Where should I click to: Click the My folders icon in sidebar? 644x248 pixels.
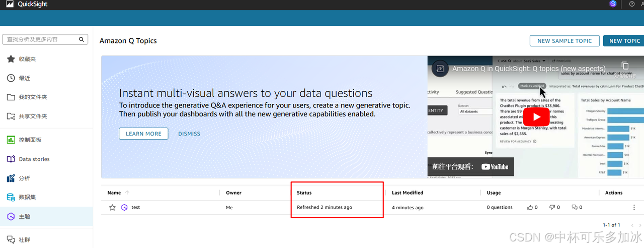pos(11,97)
